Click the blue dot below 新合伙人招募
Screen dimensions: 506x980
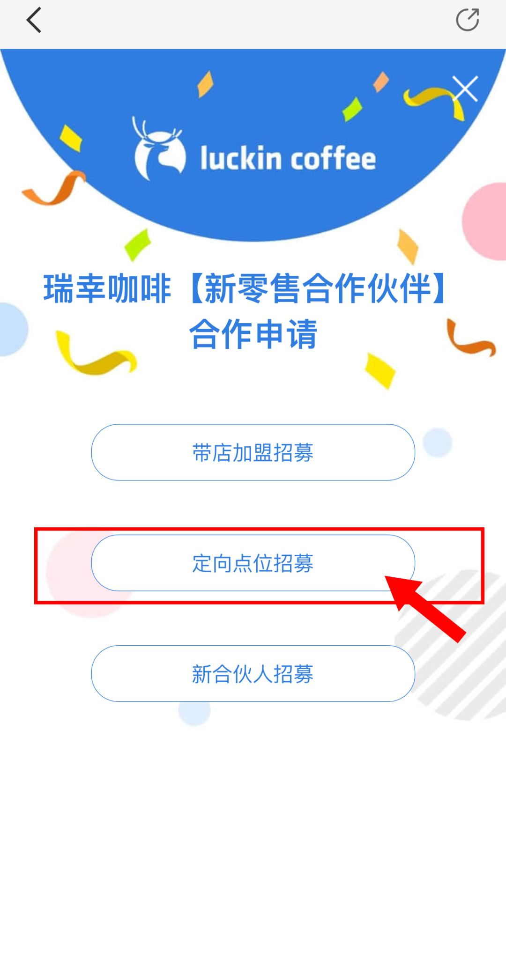pyautogui.click(x=194, y=713)
